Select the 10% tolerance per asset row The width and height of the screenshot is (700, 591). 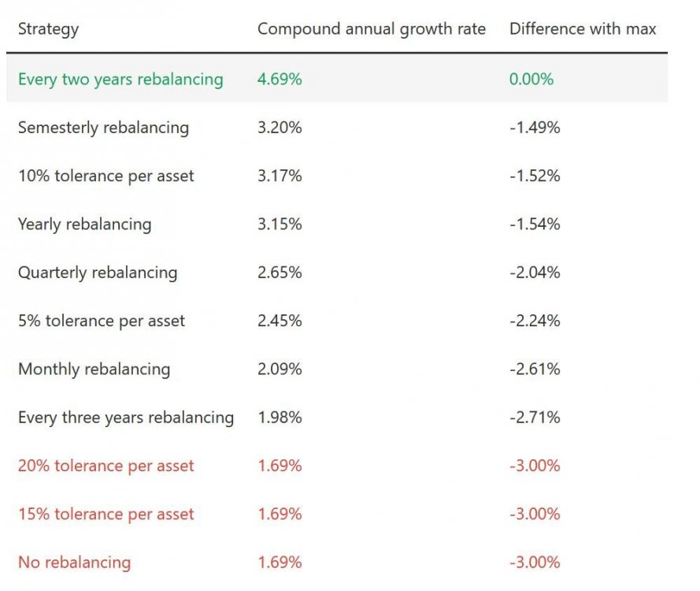106,176
